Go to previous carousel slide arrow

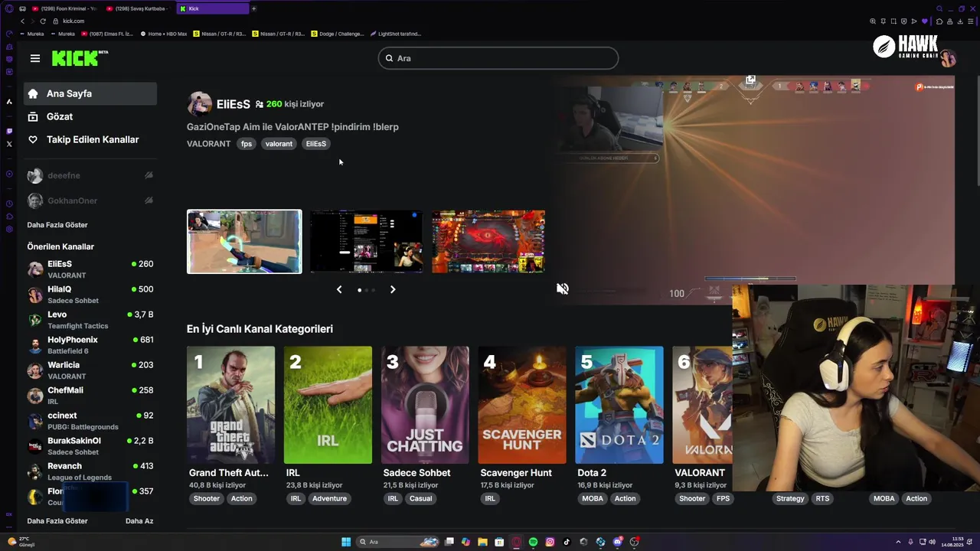339,289
